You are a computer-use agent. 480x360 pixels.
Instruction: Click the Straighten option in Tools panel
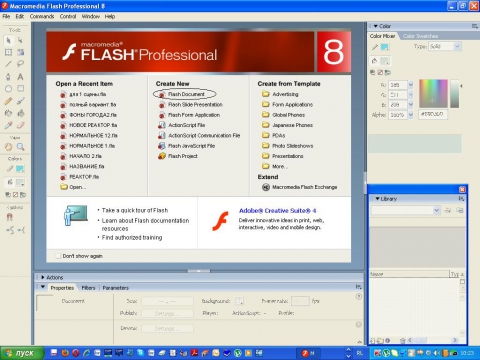pyautogui.click(x=21, y=230)
